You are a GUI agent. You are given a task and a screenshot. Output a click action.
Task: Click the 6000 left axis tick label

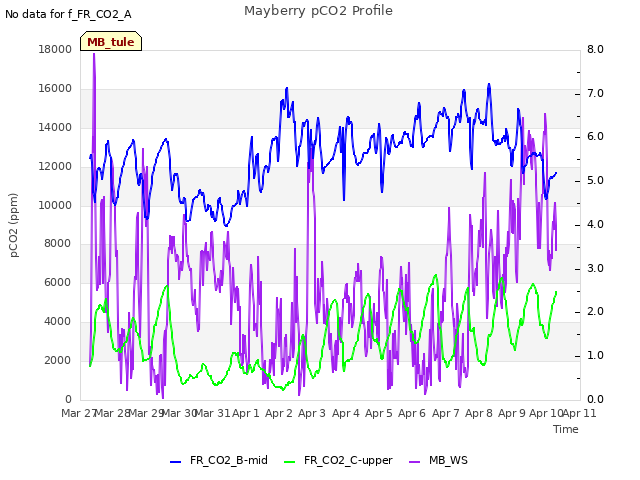coord(58,282)
